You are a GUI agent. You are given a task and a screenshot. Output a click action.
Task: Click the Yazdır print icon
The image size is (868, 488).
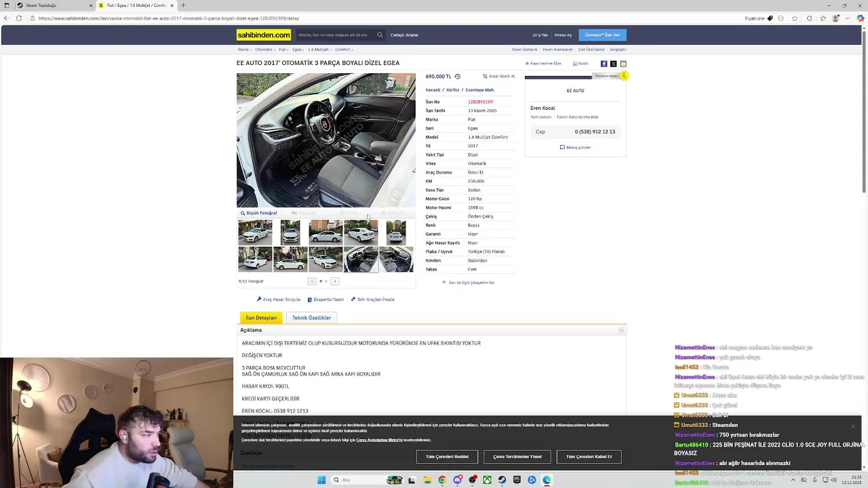(580, 64)
